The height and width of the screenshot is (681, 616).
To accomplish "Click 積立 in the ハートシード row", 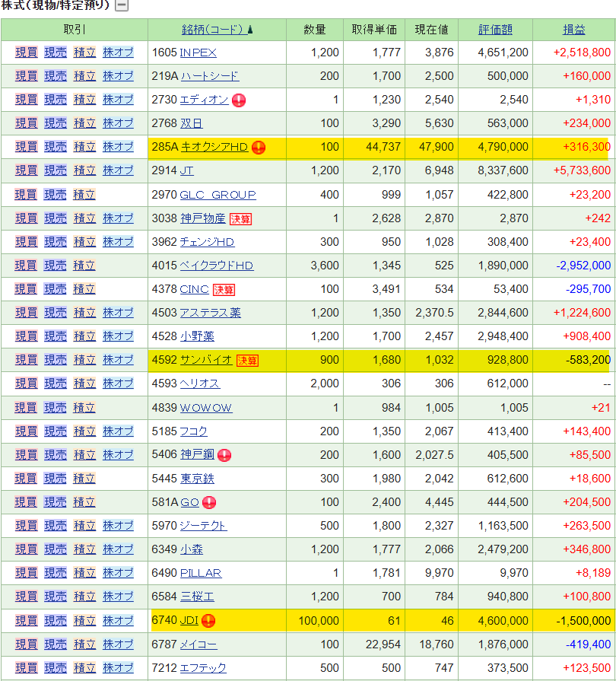I will point(84,76).
